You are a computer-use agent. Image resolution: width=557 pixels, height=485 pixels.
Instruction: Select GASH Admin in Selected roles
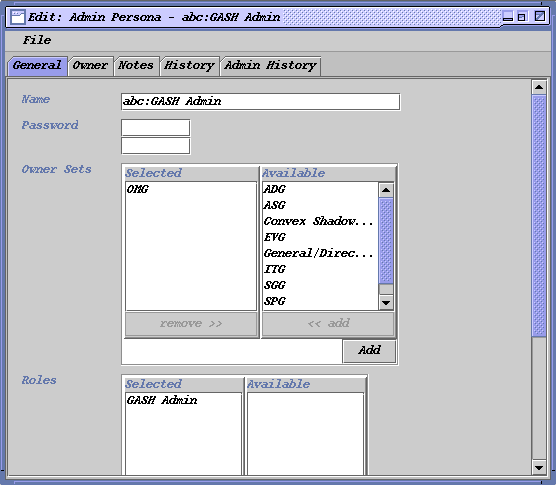coord(183,400)
